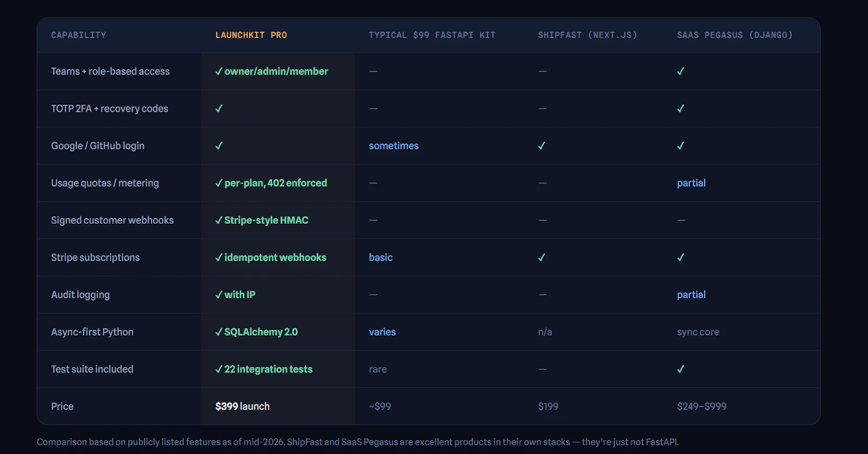Click SaaS Pegasus checkmark in Teams row
The width and height of the screenshot is (868, 454).
[x=680, y=71]
